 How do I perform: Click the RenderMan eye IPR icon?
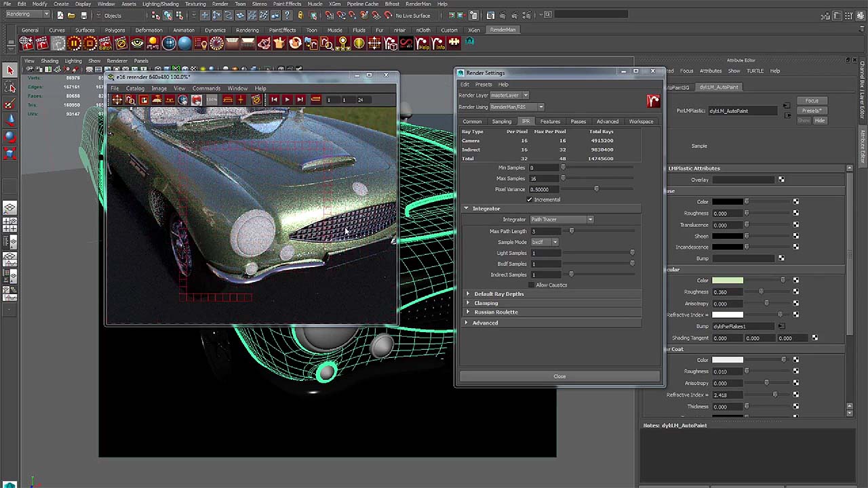[x=138, y=43]
